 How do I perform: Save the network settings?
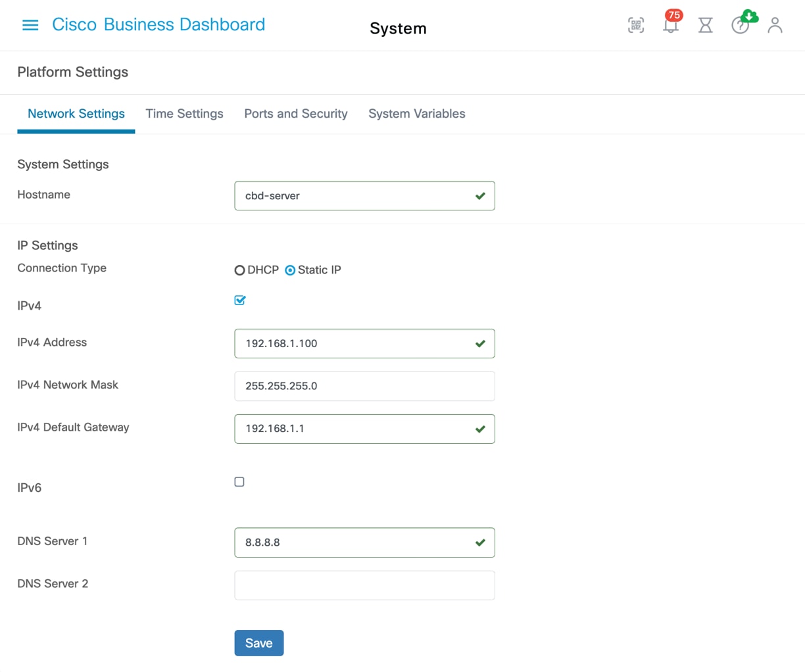(259, 643)
